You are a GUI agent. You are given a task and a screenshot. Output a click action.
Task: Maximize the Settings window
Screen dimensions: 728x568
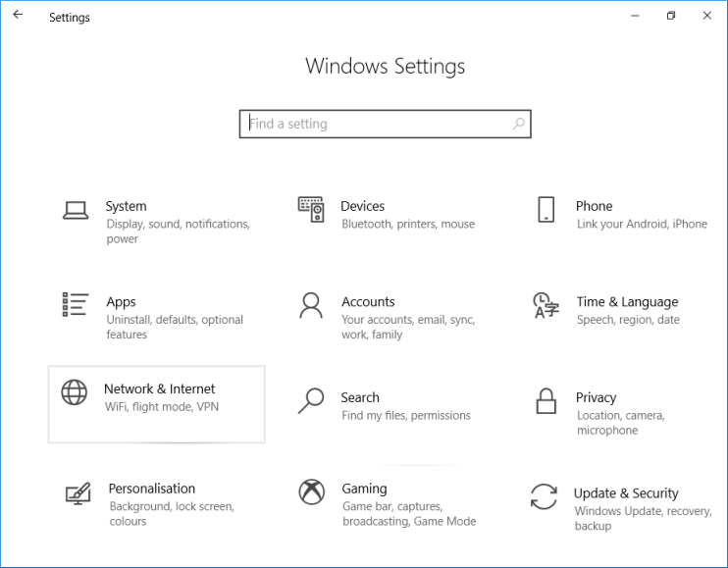[x=671, y=16]
